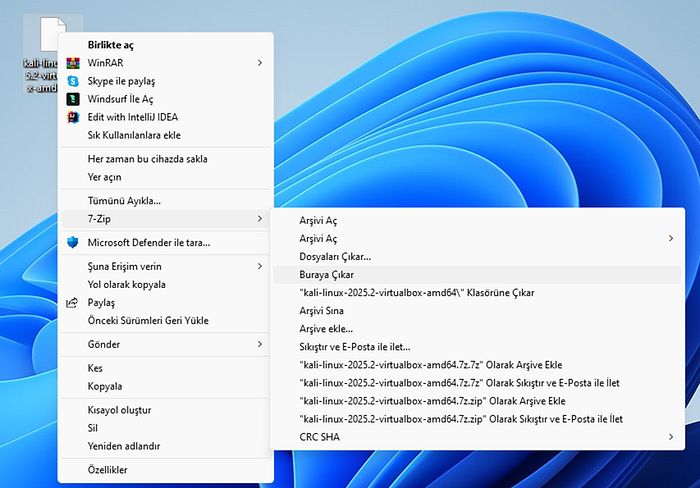Screen dimensions: 700x488
Task: Select Yer açın option
Action: click(x=166, y=177)
